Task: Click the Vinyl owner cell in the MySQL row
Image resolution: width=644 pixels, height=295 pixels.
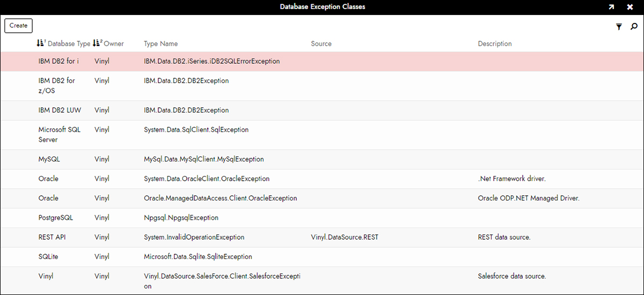Action: coord(102,159)
